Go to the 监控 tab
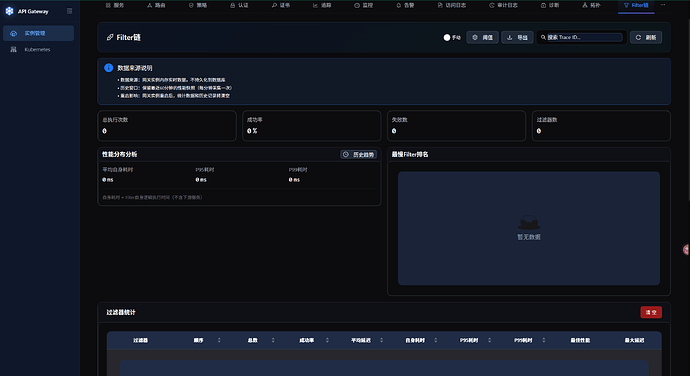The image size is (690, 376). click(363, 5)
